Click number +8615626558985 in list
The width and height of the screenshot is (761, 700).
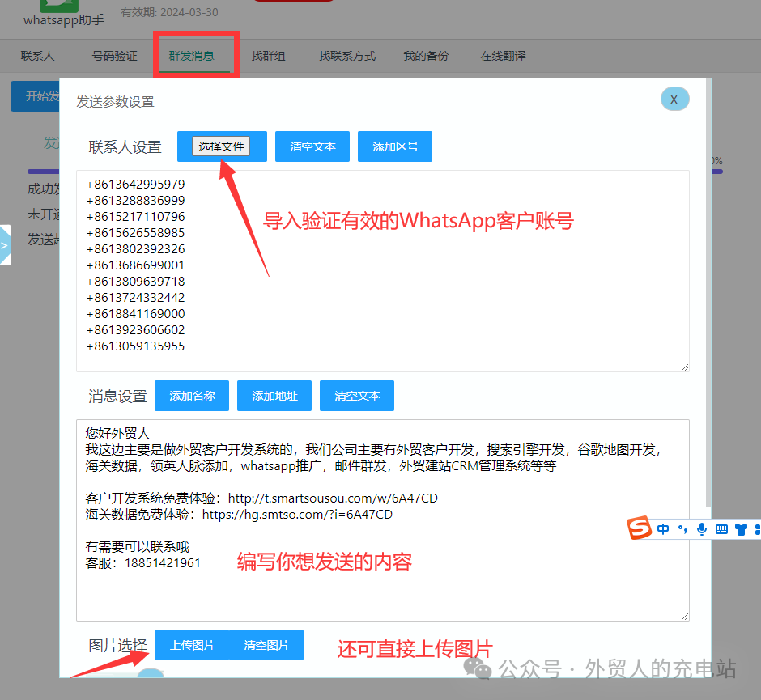click(x=135, y=233)
